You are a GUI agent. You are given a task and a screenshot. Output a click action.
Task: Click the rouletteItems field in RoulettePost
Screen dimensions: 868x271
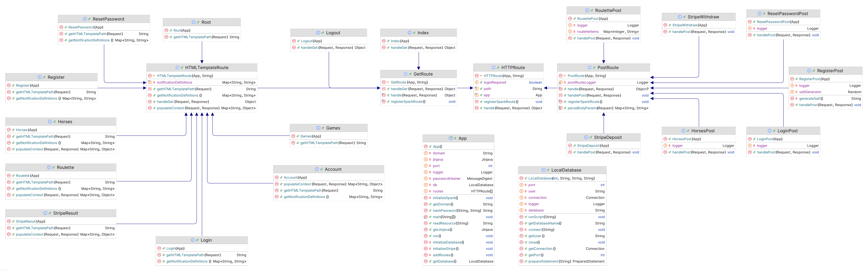click(603, 32)
